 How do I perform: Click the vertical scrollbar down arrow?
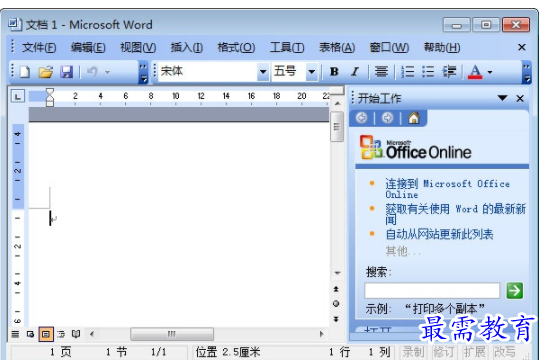[338, 273]
